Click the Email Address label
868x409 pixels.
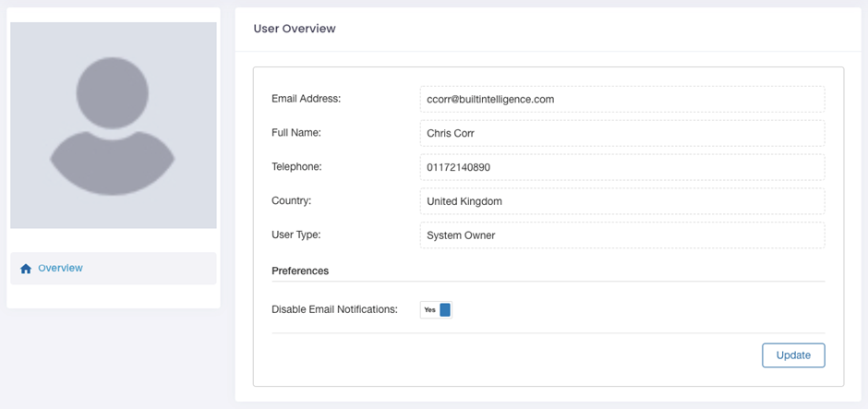coord(307,99)
